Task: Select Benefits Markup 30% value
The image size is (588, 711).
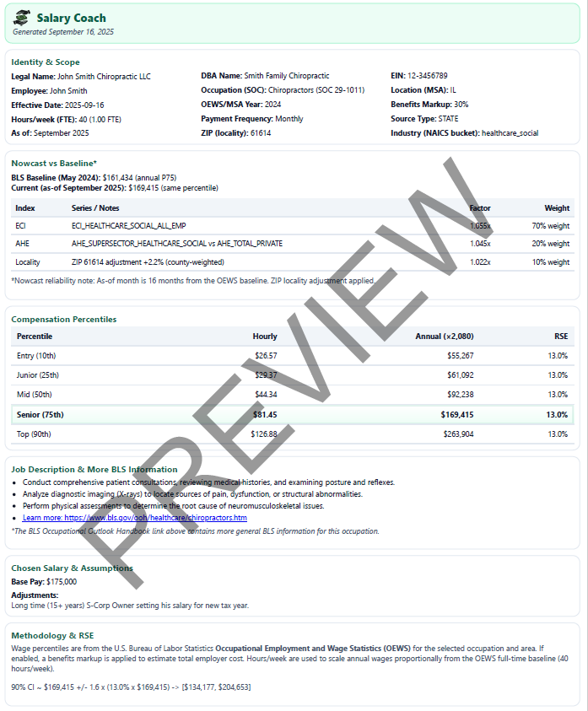Action: coord(429,105)
